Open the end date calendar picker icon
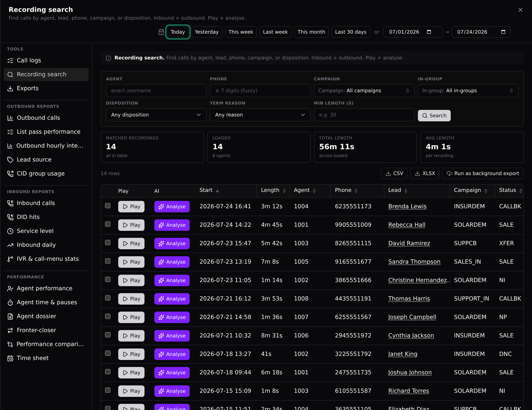This screenshot has width=532, height=410. 503,32
